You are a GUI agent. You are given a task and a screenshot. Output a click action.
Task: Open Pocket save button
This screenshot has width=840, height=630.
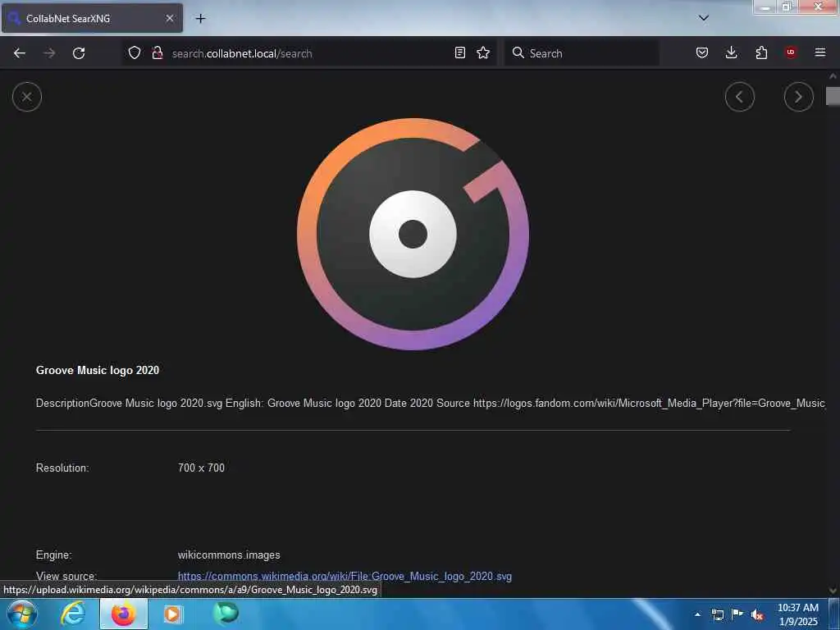[x=702, y=52]
